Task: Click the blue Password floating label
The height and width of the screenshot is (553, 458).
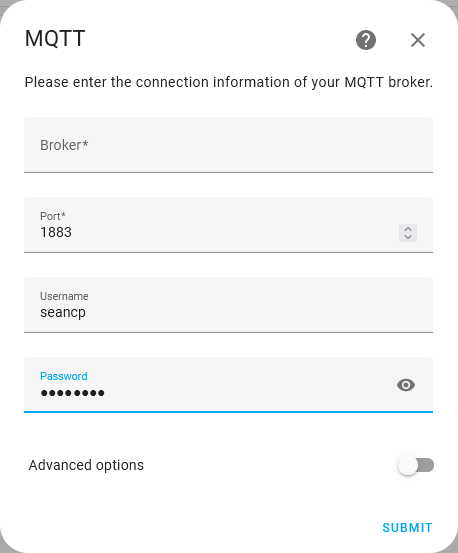Action: click(64, 376)
